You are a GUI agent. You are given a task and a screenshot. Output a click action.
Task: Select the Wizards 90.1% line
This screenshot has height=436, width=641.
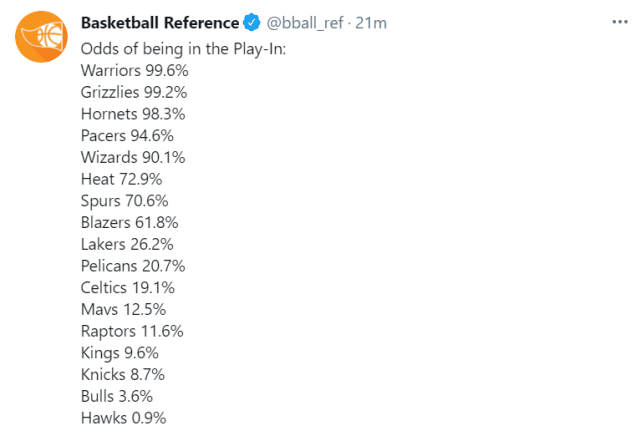(x=133, y=157)
